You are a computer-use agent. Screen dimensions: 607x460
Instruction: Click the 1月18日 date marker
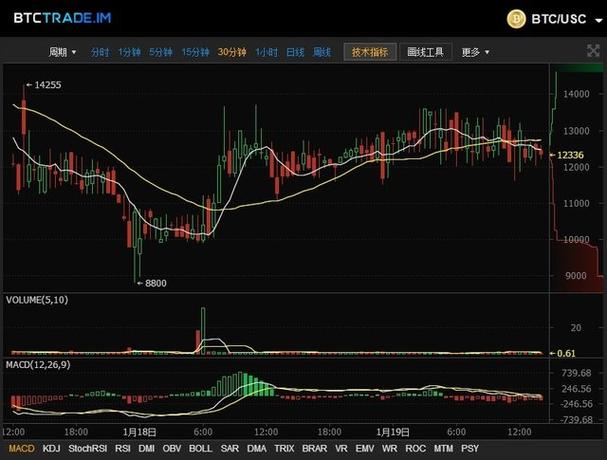click(140, 432)
